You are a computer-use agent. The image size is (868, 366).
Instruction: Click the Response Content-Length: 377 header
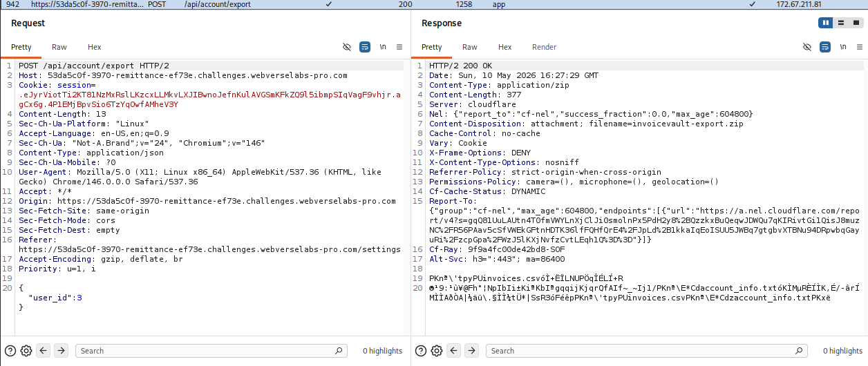tap(474, 95)
